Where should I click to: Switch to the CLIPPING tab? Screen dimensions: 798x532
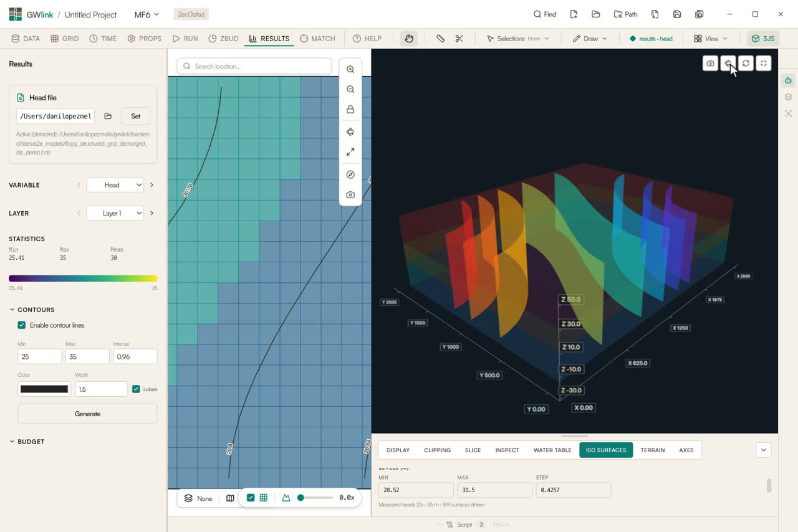coord(437,450)
